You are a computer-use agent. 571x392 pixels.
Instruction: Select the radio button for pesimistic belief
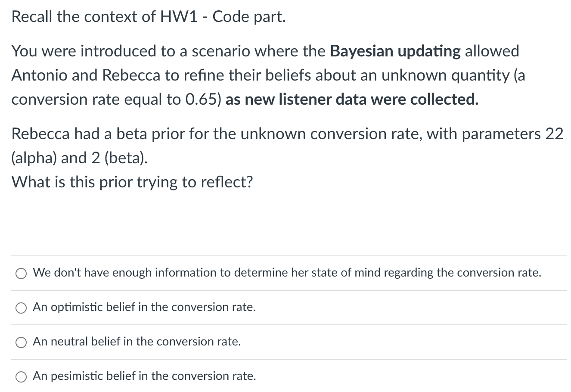click(20, 376)
